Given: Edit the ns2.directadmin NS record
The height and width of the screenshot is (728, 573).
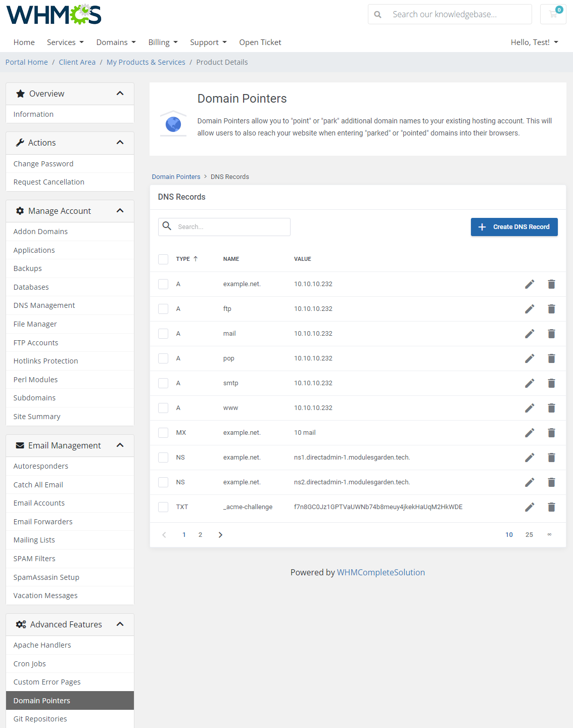Looking at the screenshot, I should click(530, 482).
